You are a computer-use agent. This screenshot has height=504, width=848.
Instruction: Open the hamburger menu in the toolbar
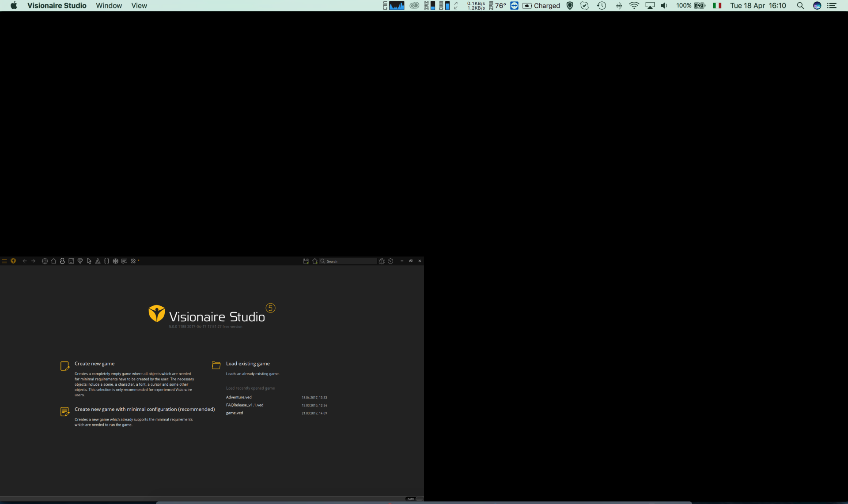[x=4, y=261]
